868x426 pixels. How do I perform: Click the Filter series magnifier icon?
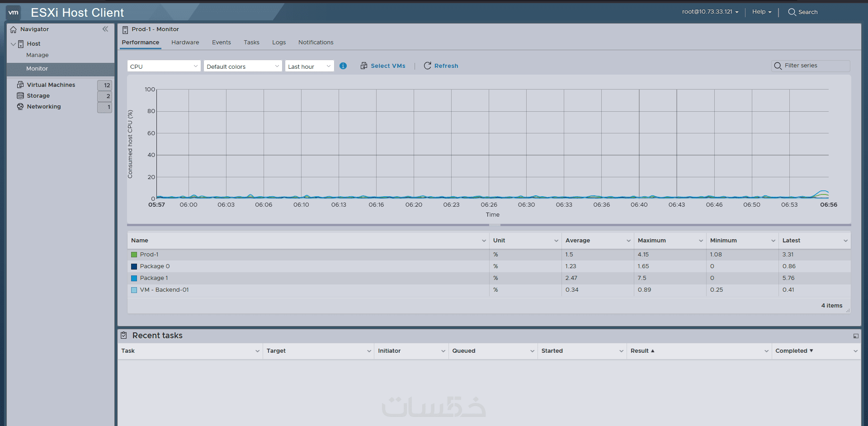(778, 66)
